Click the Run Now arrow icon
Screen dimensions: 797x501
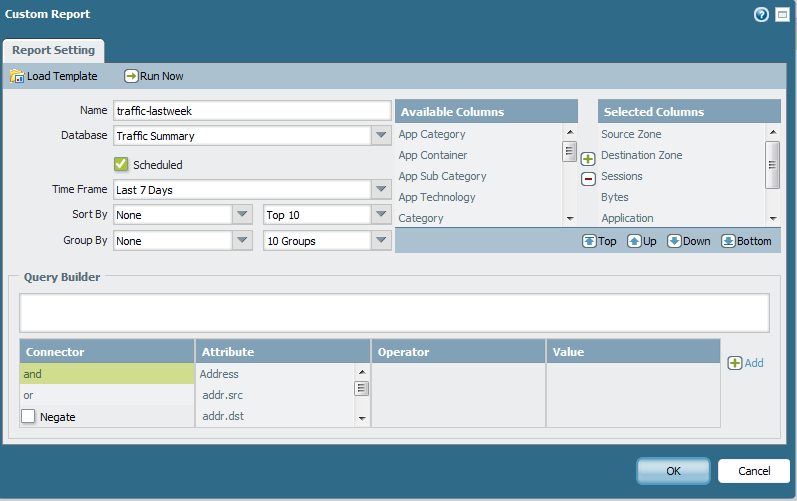(x=131, y=76)
